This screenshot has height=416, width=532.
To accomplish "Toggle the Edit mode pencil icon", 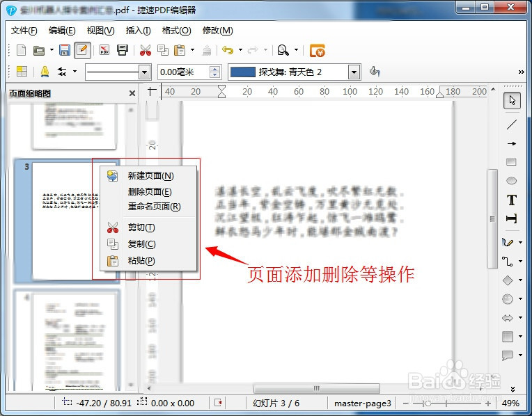I will (x=82, y=50).
